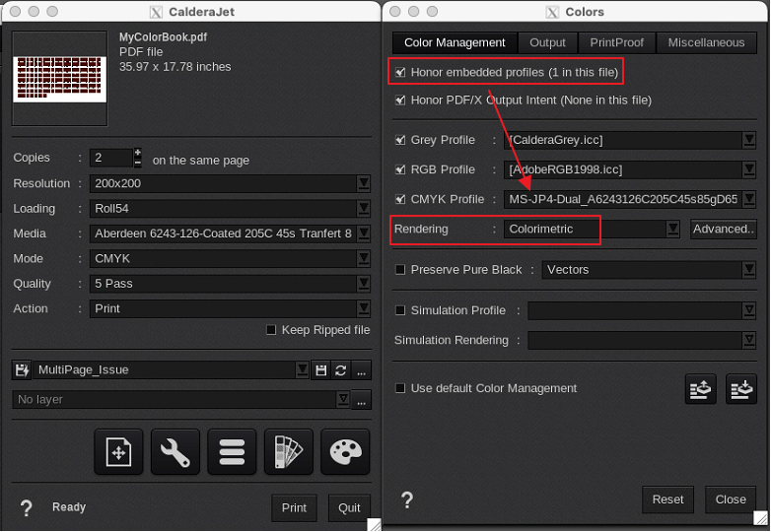This screenshot has height=532, width=771.
Task: Save preset with the floppy disk icon
Action: pyautogui.click(x=320, y=370)
